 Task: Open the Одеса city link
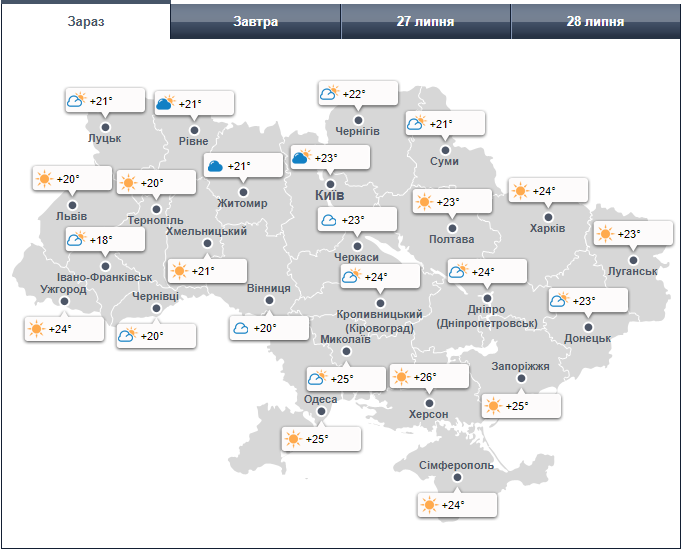(320, 400)
